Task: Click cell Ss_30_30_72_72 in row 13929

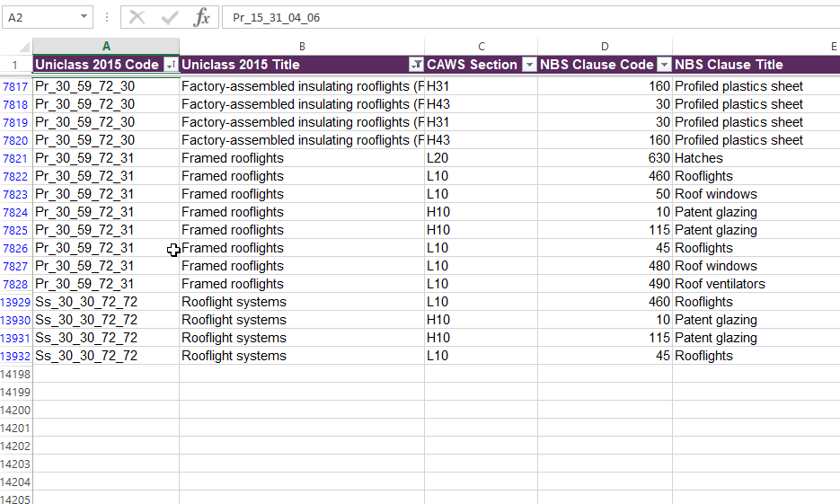Action: 106,302
